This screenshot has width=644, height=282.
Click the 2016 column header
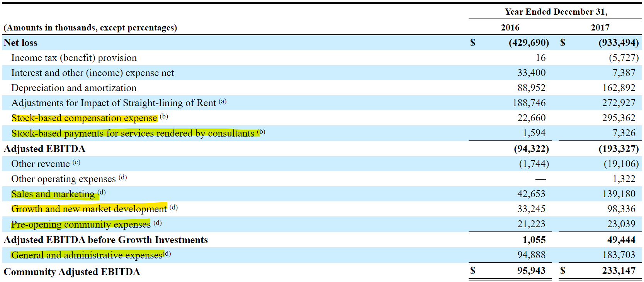510,28
